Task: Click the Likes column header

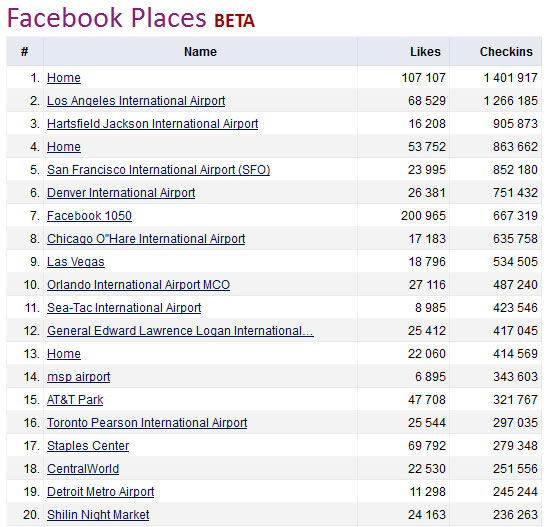Action: click(425, 52)
